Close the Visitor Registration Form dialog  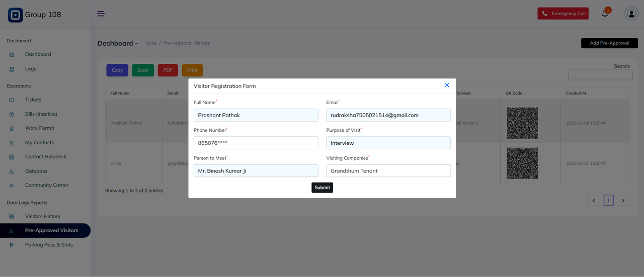point(447,85)
